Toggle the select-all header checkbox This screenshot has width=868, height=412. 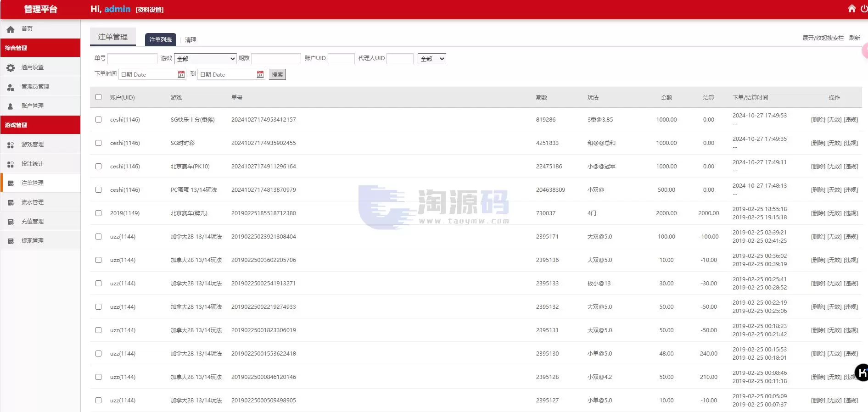(x=98, y=97)
